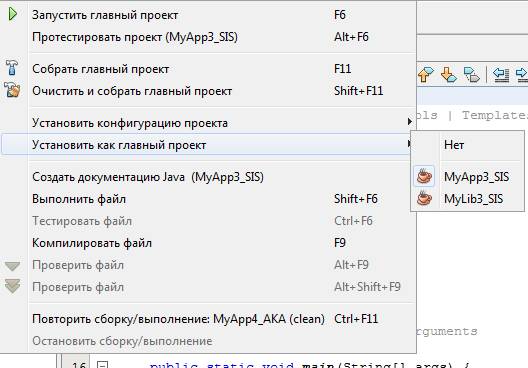Select Установить как главный проект entry
The height and width of the screenshot is (368, 528).
[x=206, y=145]
